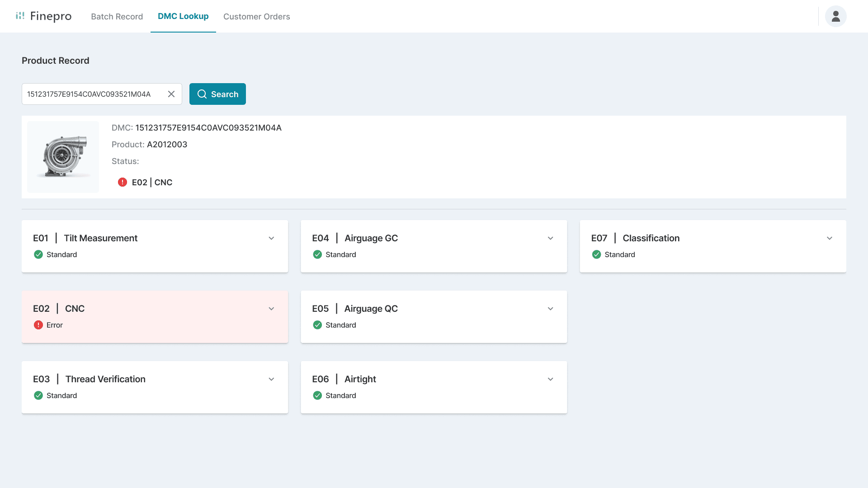This screenshot has height=488, width=868.
Task: Expand the E04 Airguage GC card
Action: pos(550,238)
